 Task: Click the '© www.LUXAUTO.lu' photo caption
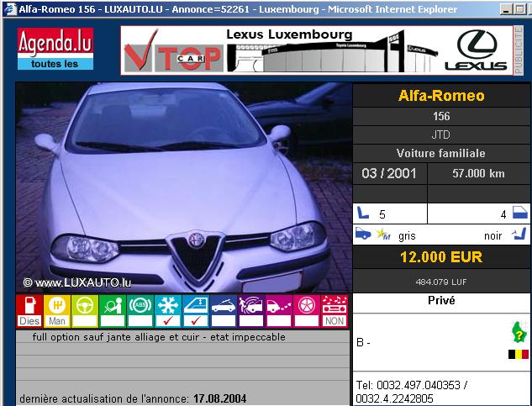pyautogui.click(x=77, y=282)
